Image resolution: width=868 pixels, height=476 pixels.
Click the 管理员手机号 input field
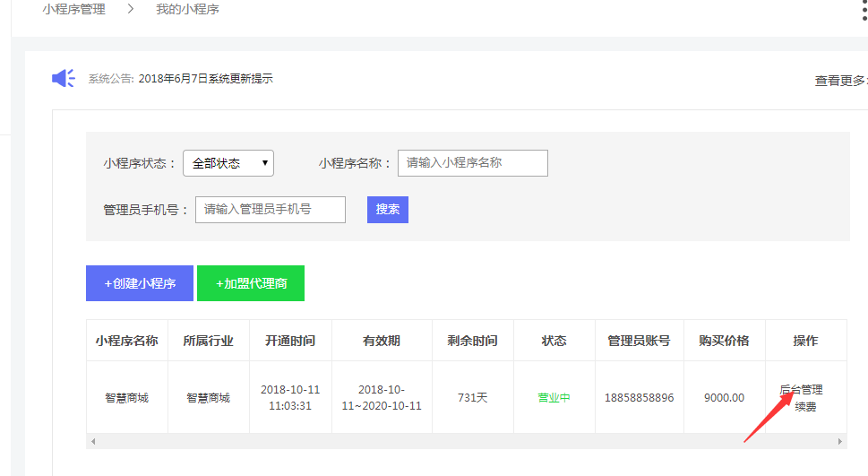(x=270, y=210)
